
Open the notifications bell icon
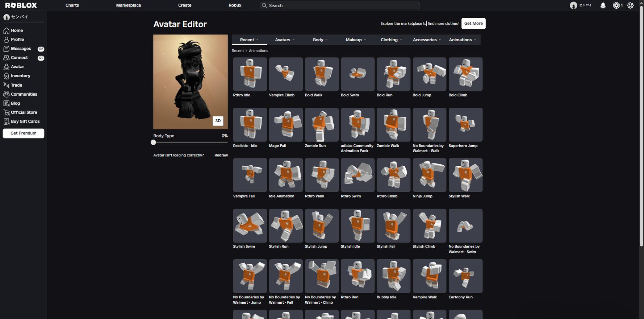tap(603, 5)
